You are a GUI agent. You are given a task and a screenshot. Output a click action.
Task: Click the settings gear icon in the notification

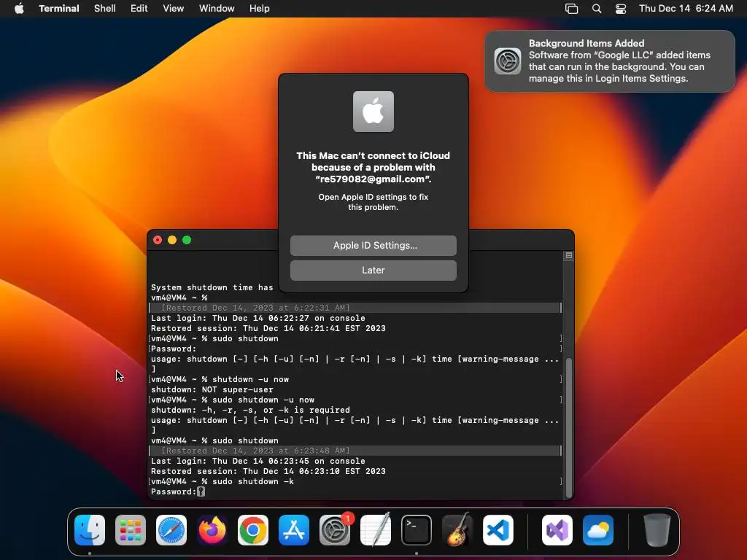tap(508, 61)
